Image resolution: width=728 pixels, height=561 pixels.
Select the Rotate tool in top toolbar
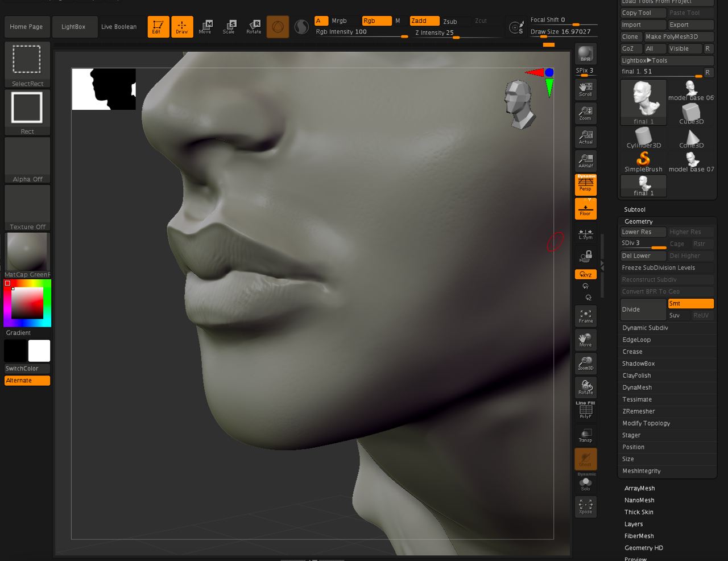point(254,26)
